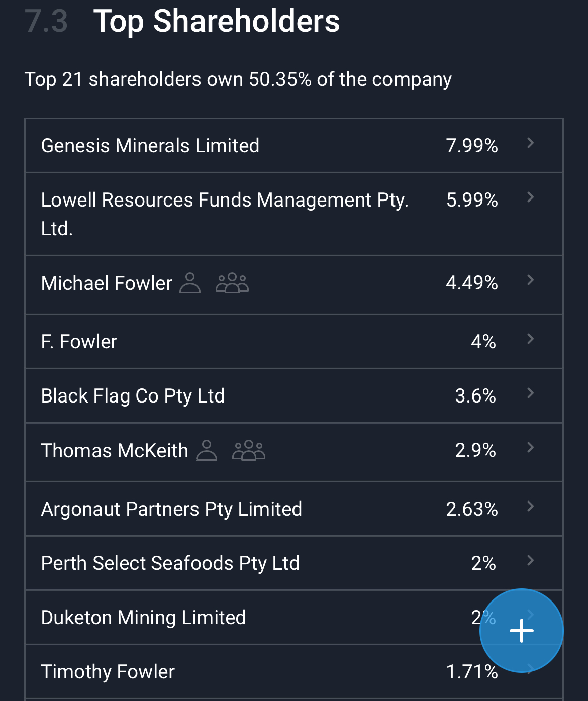Expand Argonaut Partners Pty Limited chevron
Screen dimensions: 588x701
tap(530, 507)
